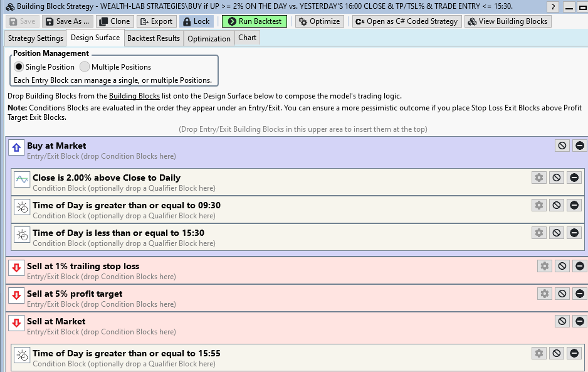
Task: Open settings for 1% trailing stop loss
Action: pos(545,266)
